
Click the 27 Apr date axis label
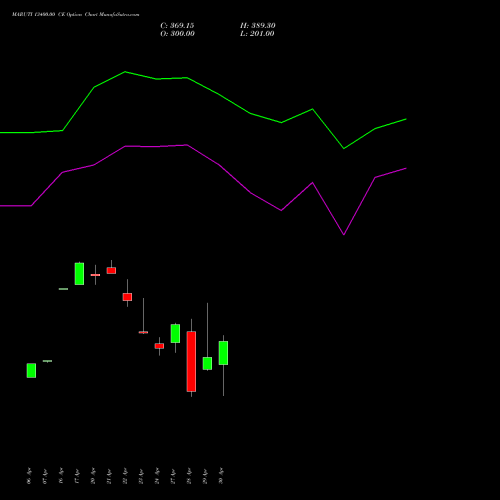173,476
